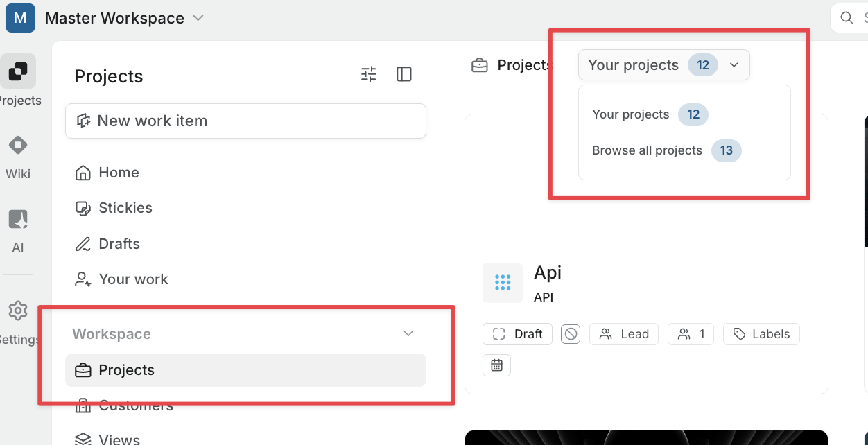Viewport: 868px width, 445px height.
Task: Click the sidebar preferences sliders icon
Action: pos(369,74)
